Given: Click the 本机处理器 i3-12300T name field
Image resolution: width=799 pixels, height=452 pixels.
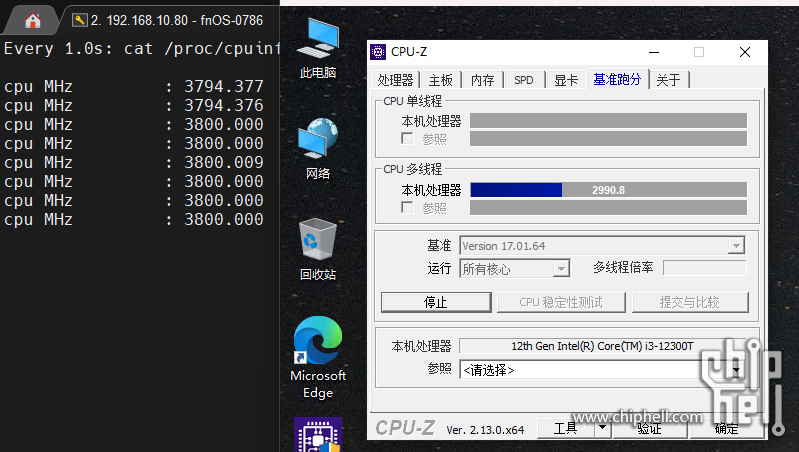Looking at the screenshot, I should (x=602, y=346).
